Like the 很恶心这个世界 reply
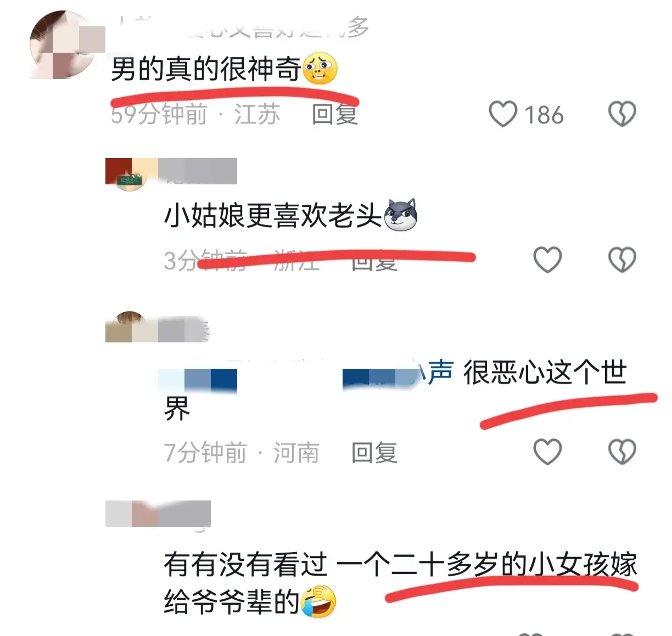The image size is (672, 636). 547,452
